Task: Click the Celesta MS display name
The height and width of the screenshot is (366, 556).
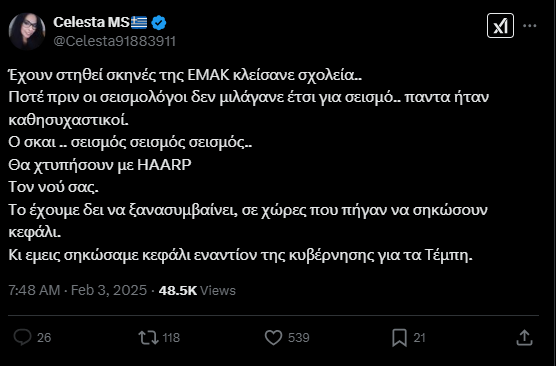Action: pyautogui.click(x=91, y=22)
